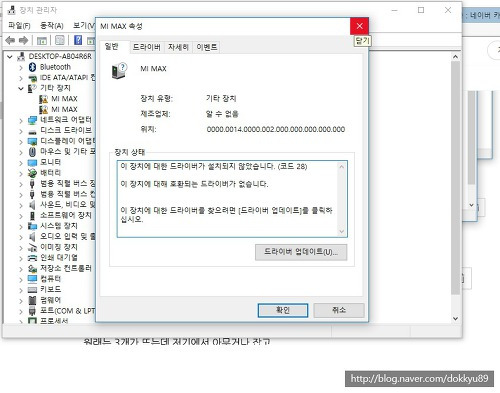The width and height of the screenshot is (500, 393).
Task: Expand the 펌웨어 chevron
Action: 21,301
